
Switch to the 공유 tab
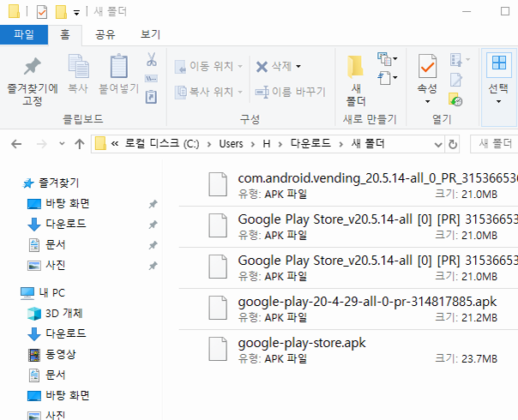105,34
